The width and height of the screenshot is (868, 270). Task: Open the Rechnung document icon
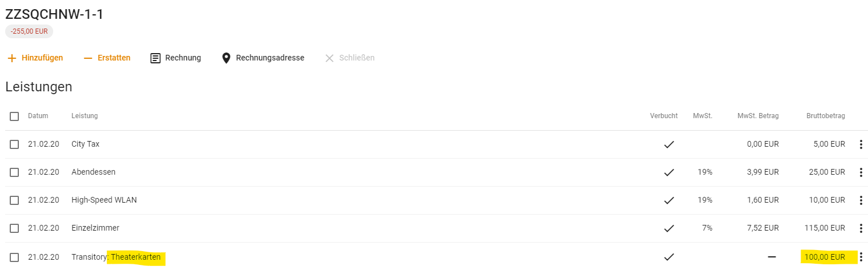156,58
